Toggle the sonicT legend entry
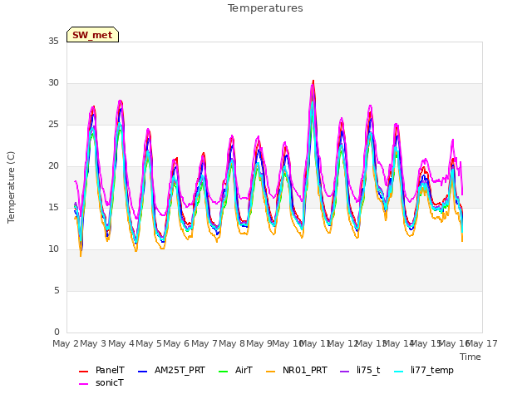This screenshot has height=399, width=532. (101, 382)
